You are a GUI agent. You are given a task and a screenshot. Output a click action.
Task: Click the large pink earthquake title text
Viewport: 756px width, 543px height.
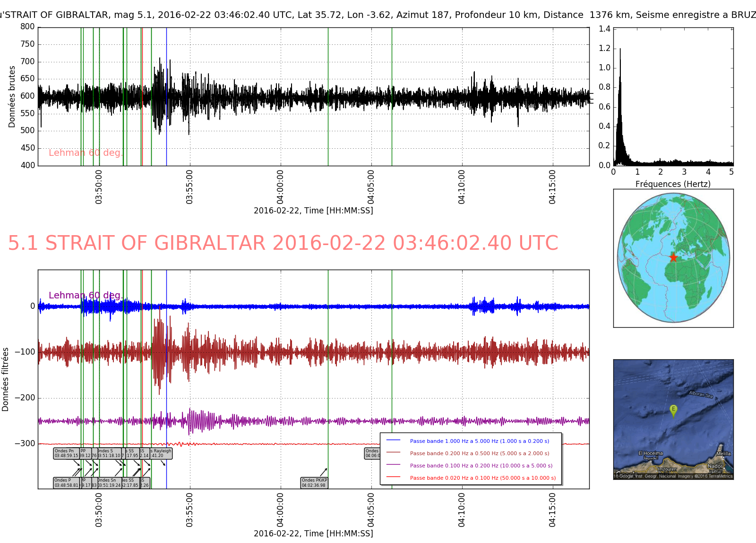pos(283,243)
